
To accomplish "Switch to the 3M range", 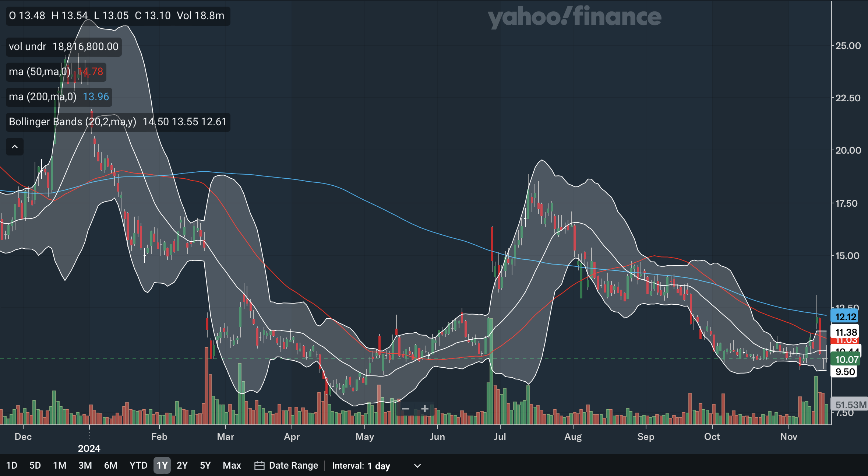I will tap(85, 466).
